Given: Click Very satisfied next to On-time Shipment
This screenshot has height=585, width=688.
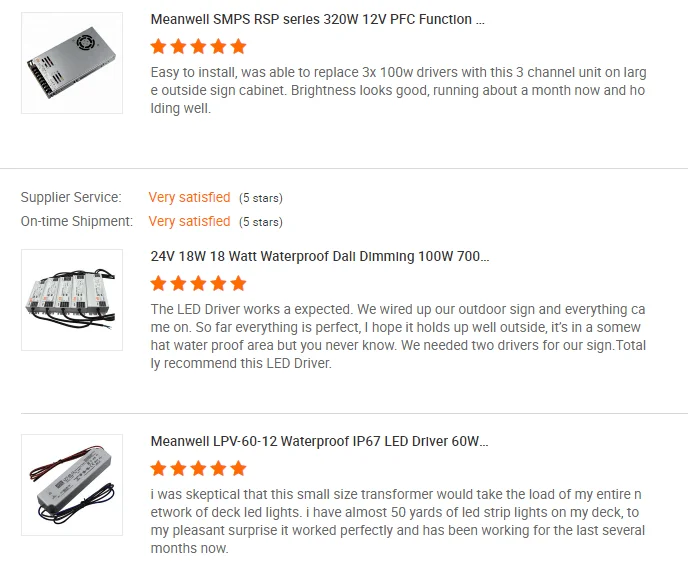Looking at the screenshot, I should tap(189, 221).
